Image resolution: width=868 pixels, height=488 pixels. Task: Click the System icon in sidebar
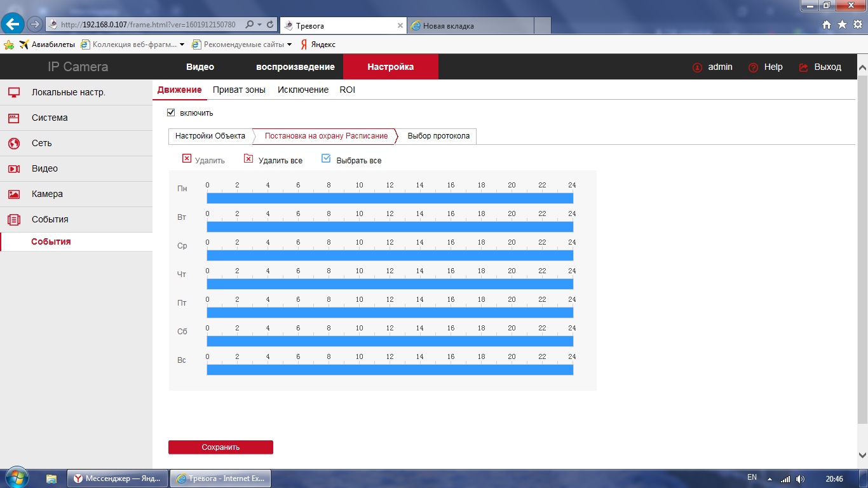(14, 118)
